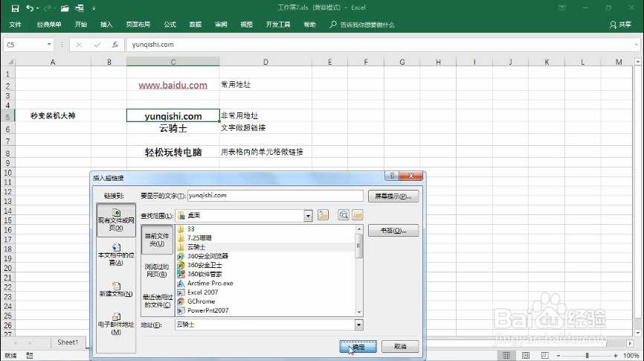Select 新建文档 link type
Viewport: 644px width, 361px height.
click(116, 289)
